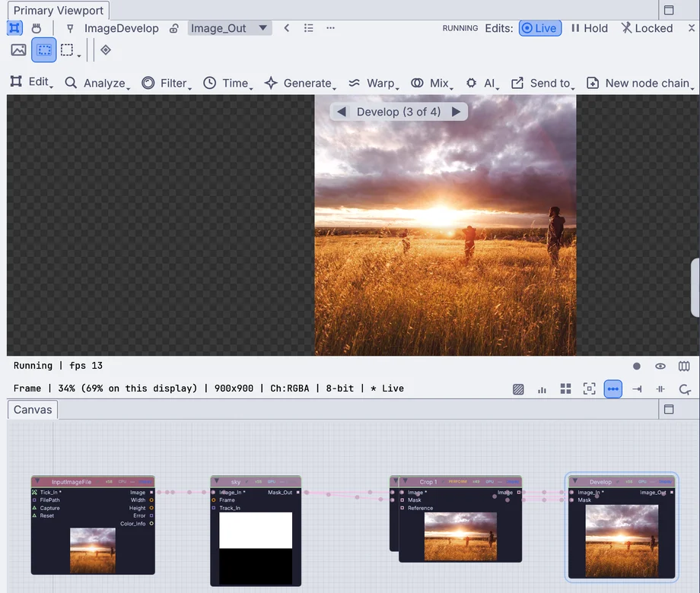Open the Warp menu
700x593 pixels.
point(374,83)
